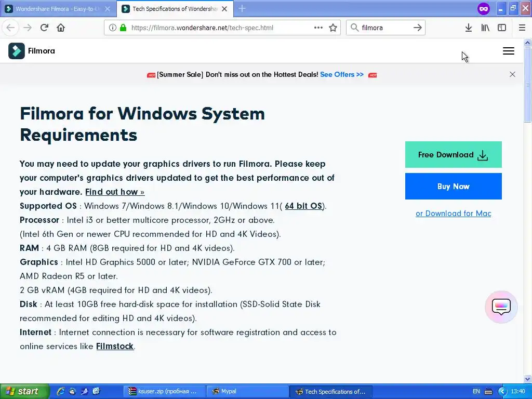Launch Internet Explorer from quick launch

(61, 392)
